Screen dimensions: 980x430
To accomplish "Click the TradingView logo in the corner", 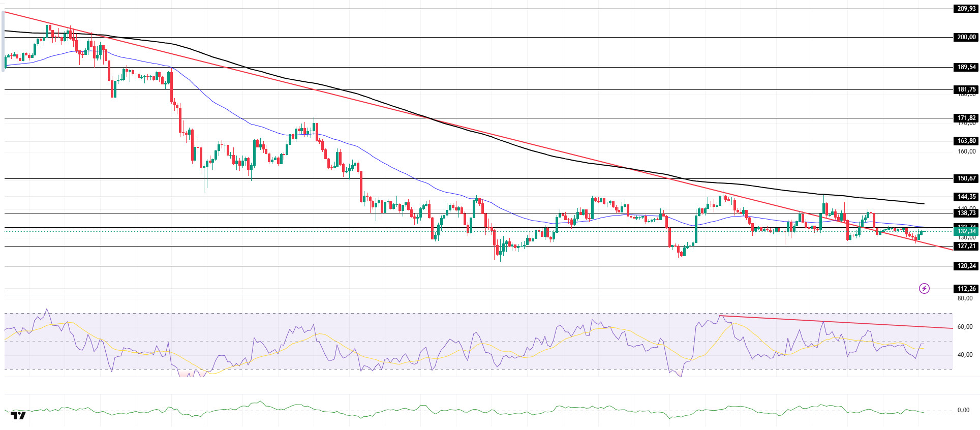I will 18,415.
